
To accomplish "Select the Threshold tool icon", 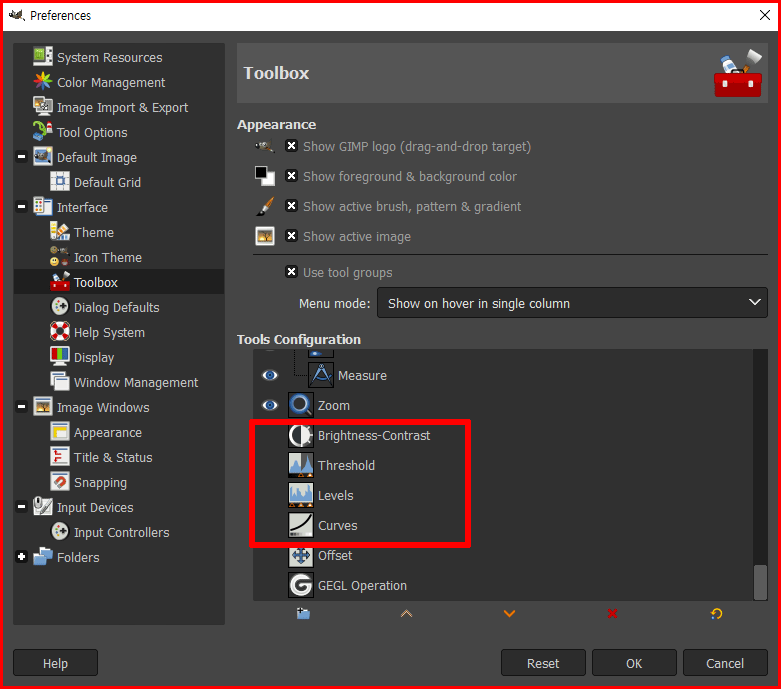I will click(301, 465).
